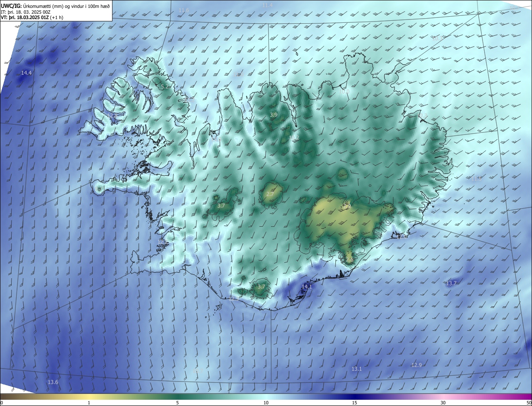
Task: Click the 3.9 value in northern Iceland
Action: (273, 115)
